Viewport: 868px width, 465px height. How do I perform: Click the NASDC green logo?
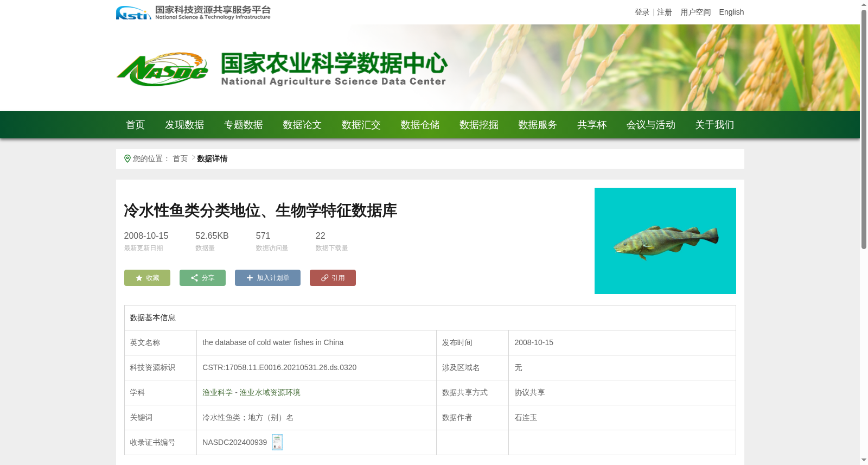click(163, 69)
